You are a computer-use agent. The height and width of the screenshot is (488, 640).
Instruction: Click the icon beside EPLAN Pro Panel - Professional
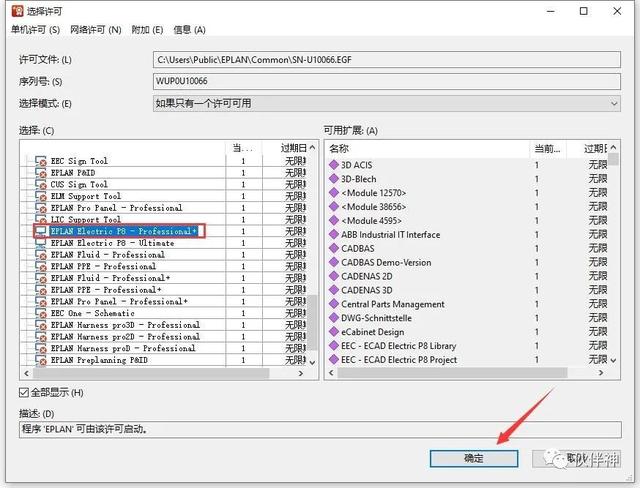(x=41, y=208)
